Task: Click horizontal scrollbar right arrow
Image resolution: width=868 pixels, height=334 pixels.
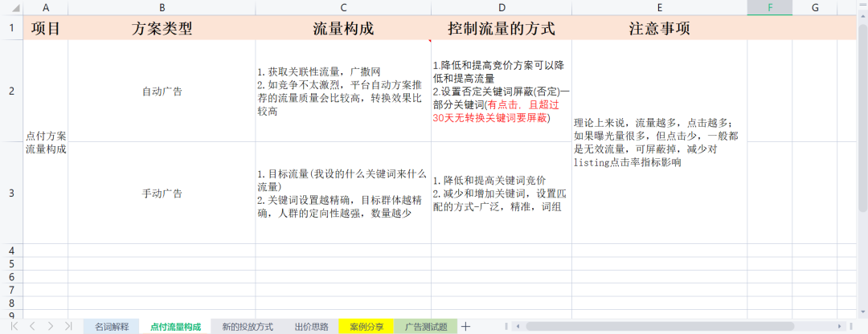Action: [841, 326]
